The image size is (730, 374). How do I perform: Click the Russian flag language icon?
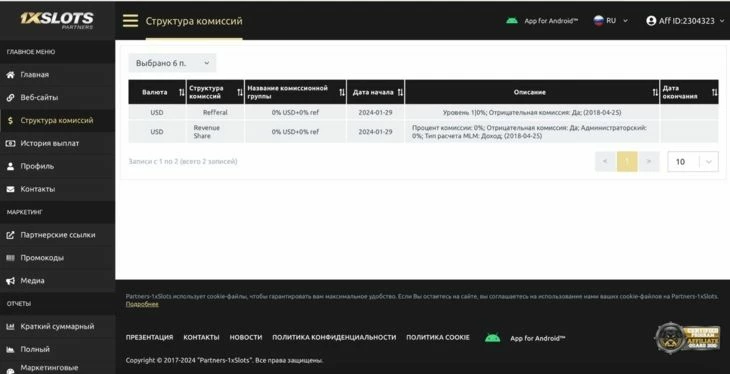599,20
